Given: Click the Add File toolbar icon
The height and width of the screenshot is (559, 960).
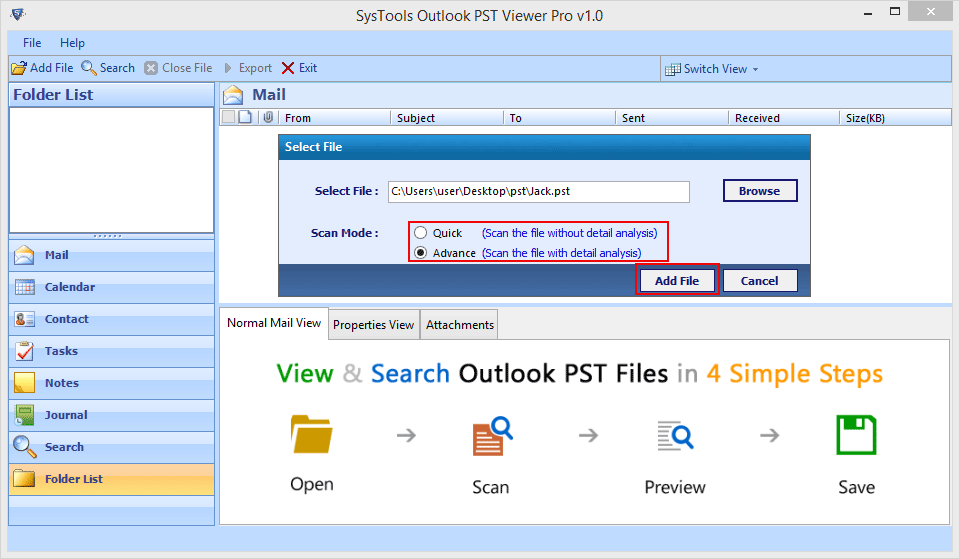Looking at the screenshot, I should click(19, 68).
